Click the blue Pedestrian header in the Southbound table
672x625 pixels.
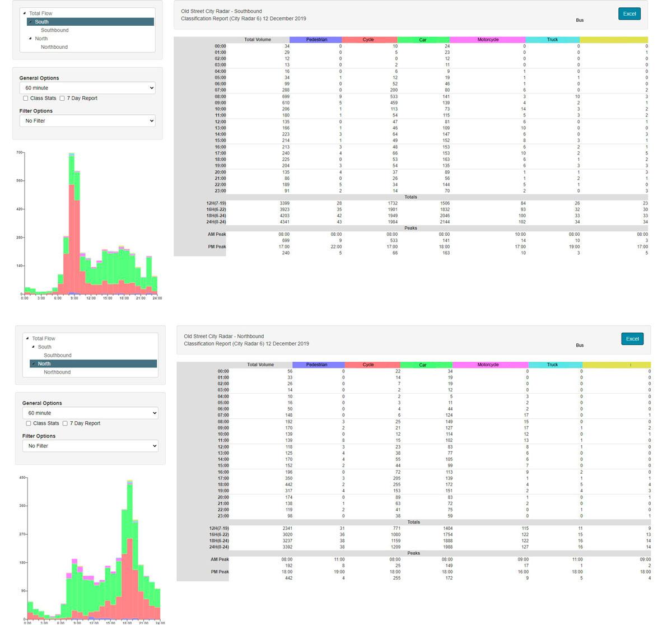point(316,40)
